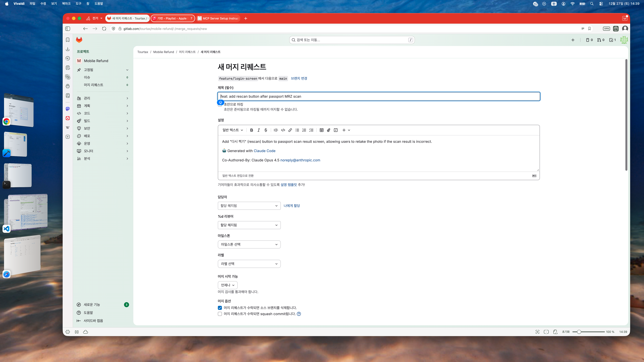Click the Markdown indicator icon below description
The height and width of the screenshot is (362, 644).
534,176
